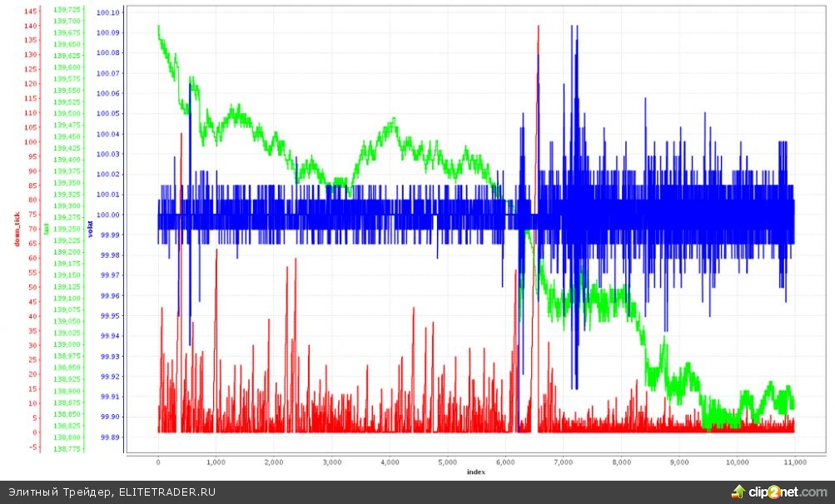Click the 11,000 tick on index axis
This screenshot has height=504, width=835.
pos(793,462)
